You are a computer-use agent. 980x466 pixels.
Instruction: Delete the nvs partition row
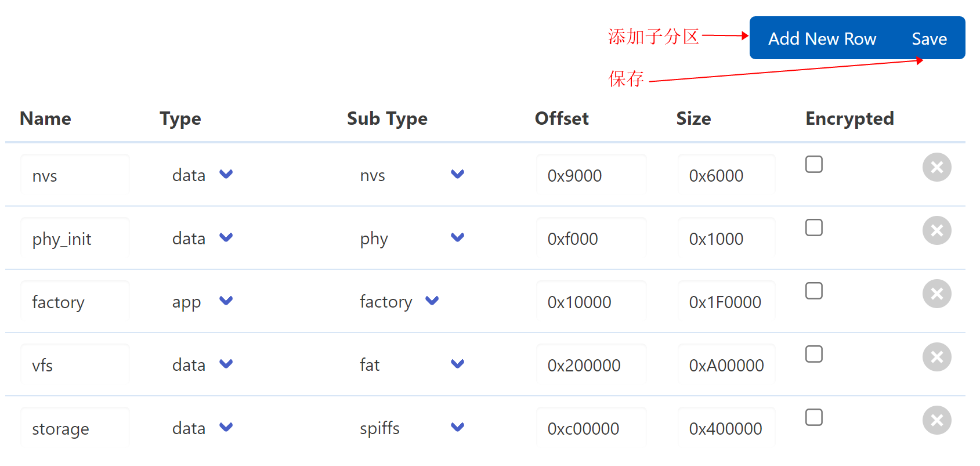pos(936,167)
